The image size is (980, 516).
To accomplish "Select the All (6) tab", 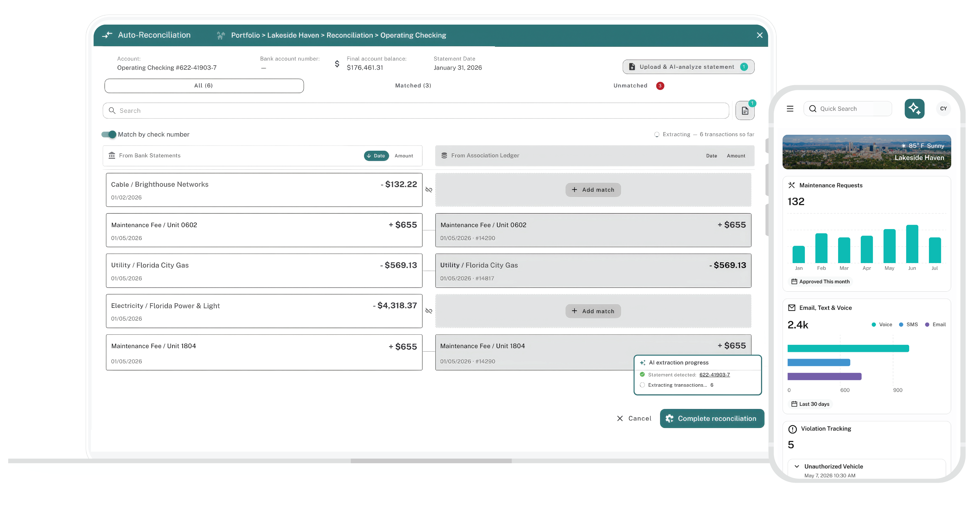I will click(204, 86).
